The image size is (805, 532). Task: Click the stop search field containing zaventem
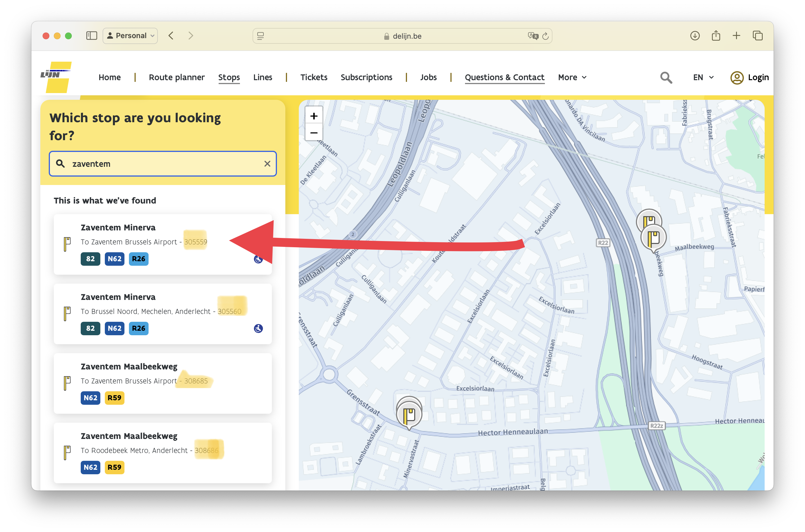click(x=163, y=164)
